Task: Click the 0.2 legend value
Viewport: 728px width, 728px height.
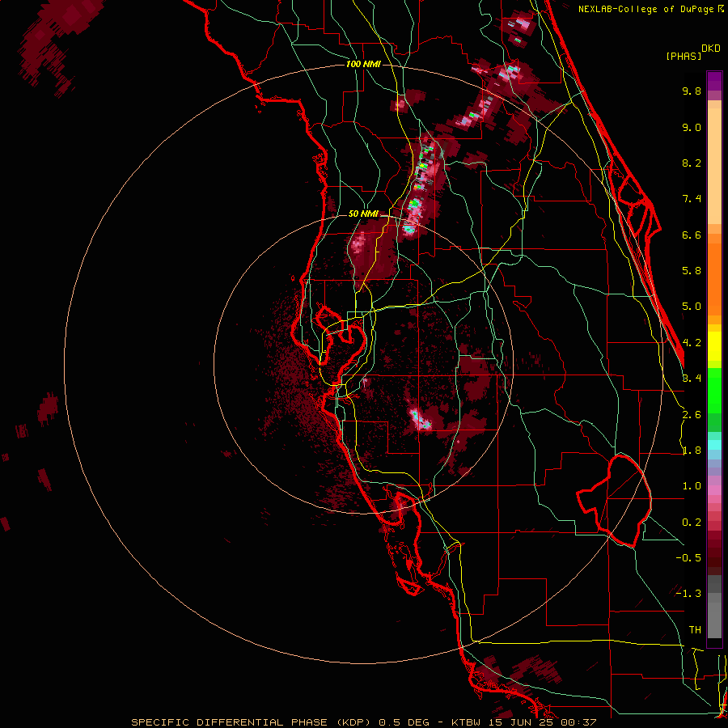Action: (x=692, y=523)
